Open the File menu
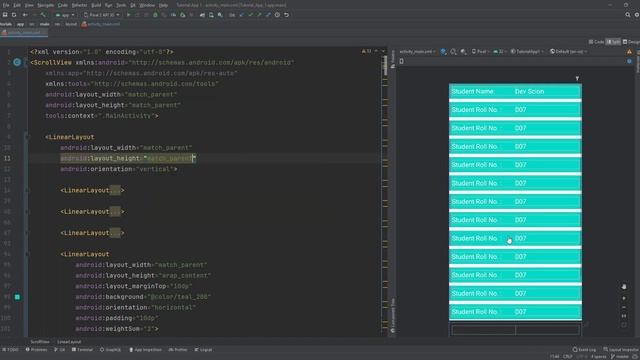Viewport: 640px width, 360px height. click(6, 5)
